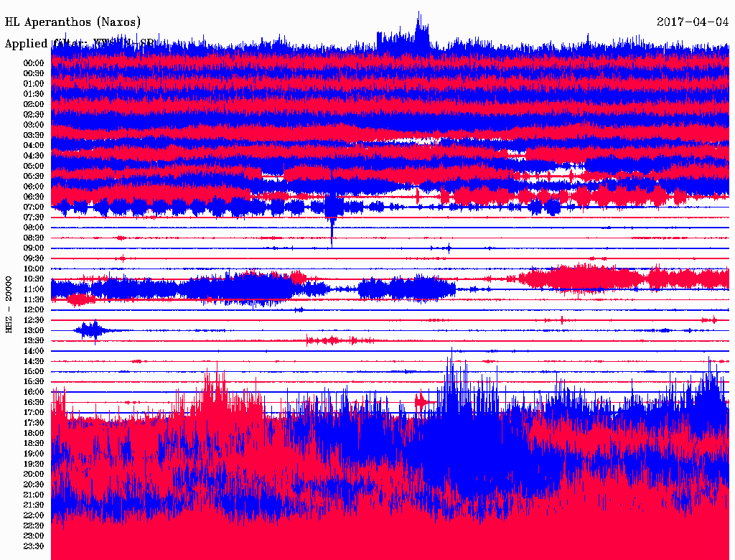Image resolution: width=735 pixels, height=560 pixels.
Task: Select the 00:00 time label
Action: click(x=34, y=63)
